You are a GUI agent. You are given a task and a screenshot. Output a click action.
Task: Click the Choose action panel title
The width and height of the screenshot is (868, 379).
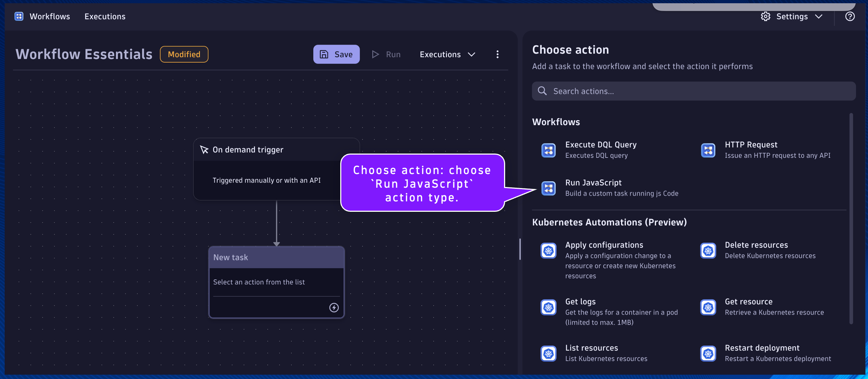[571, 50]
